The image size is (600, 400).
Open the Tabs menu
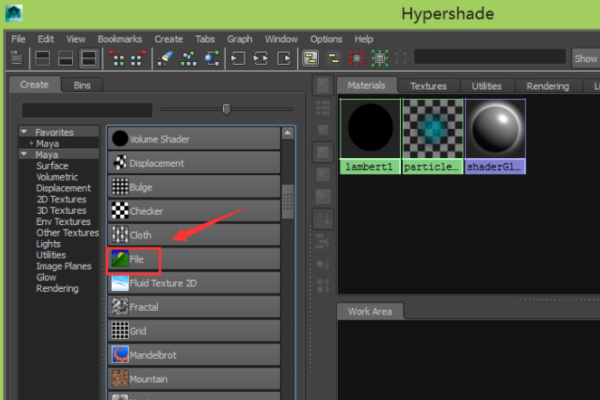coord(205,39)
